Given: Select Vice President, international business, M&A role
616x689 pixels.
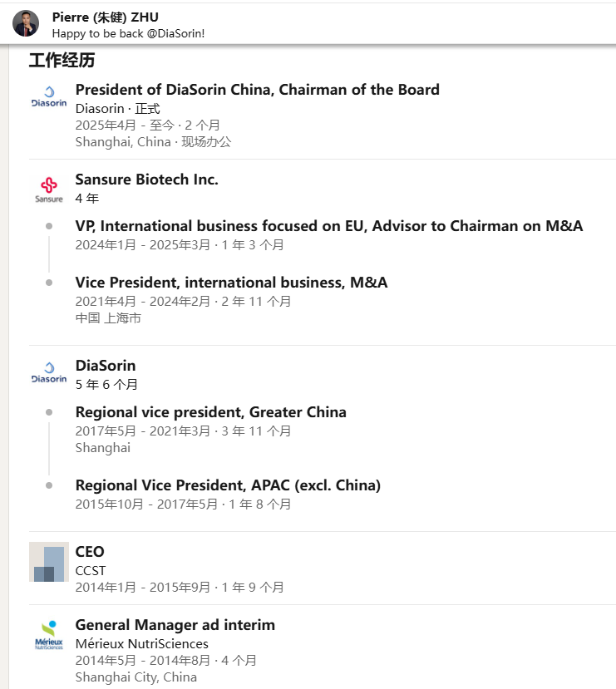Looking at the screenshot, I should tap(231, 283).
